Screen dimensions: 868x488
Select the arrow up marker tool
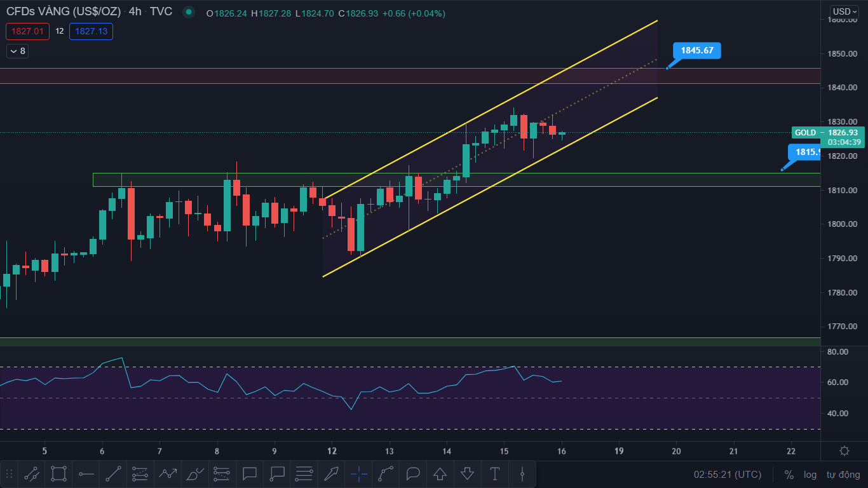tap(440, 474)
